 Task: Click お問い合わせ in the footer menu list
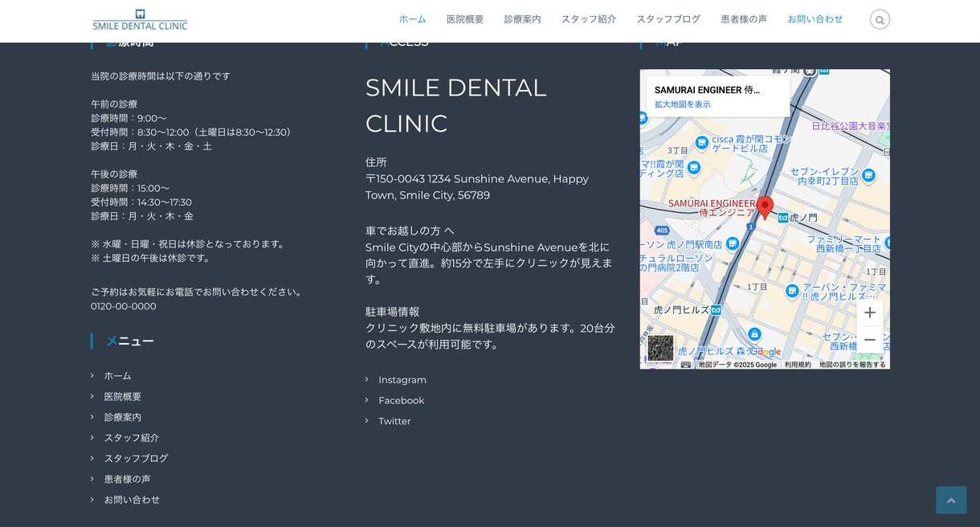click(132, 500)
